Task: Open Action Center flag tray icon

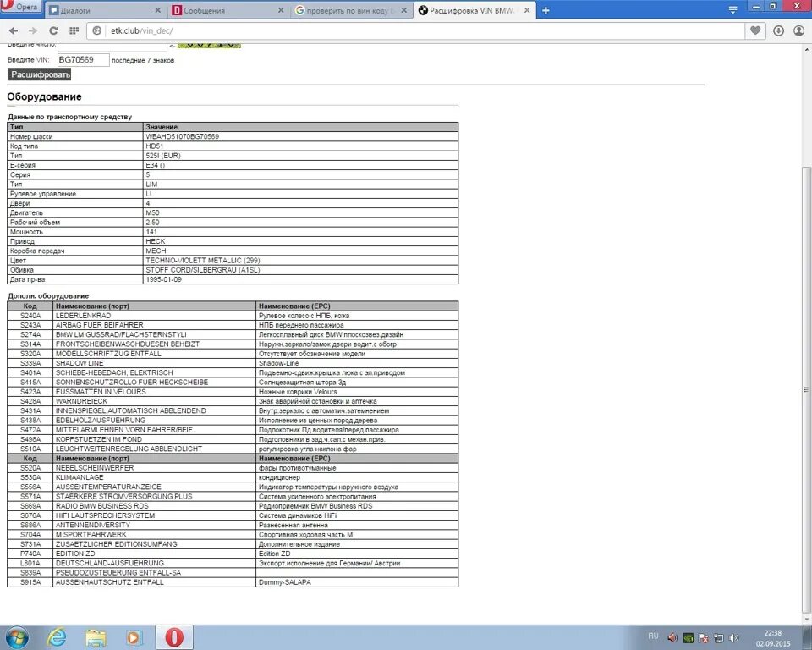Action: tap(703, 638)
